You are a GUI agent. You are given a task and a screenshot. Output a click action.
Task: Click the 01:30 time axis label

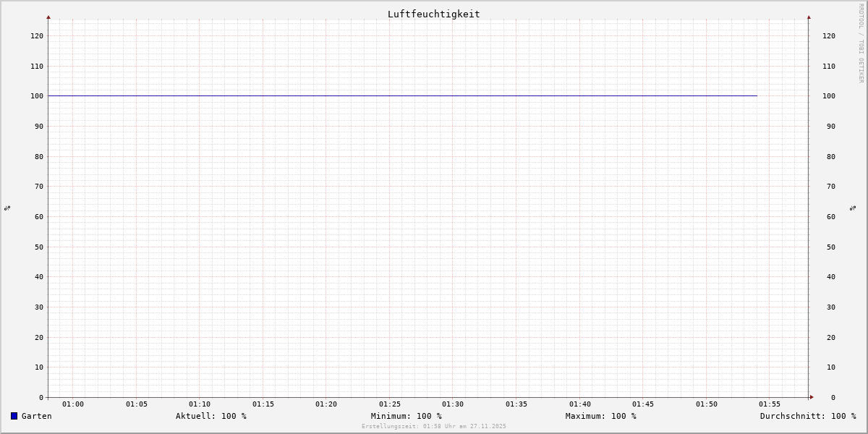pos(453,404)
